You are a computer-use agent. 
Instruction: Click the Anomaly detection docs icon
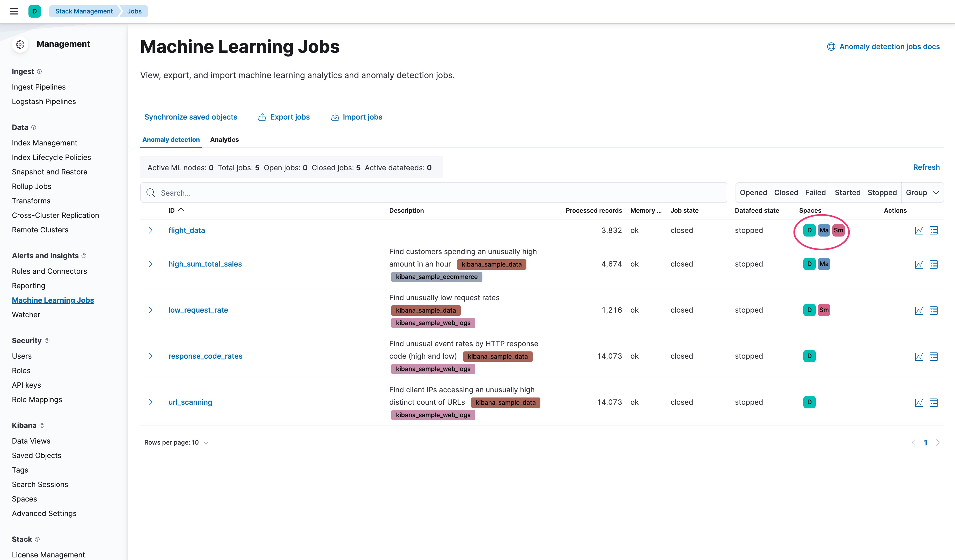tap(831, 46)
